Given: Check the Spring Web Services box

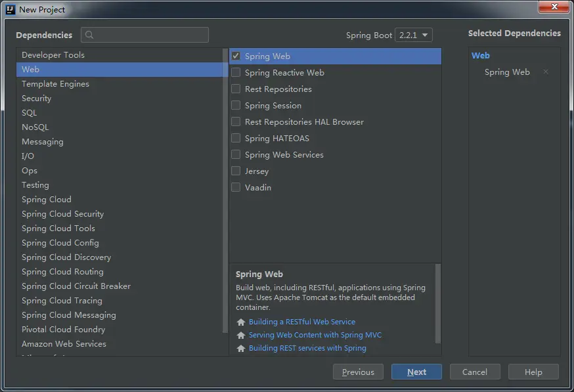Looking at the screenshot, I should point(236,154).
